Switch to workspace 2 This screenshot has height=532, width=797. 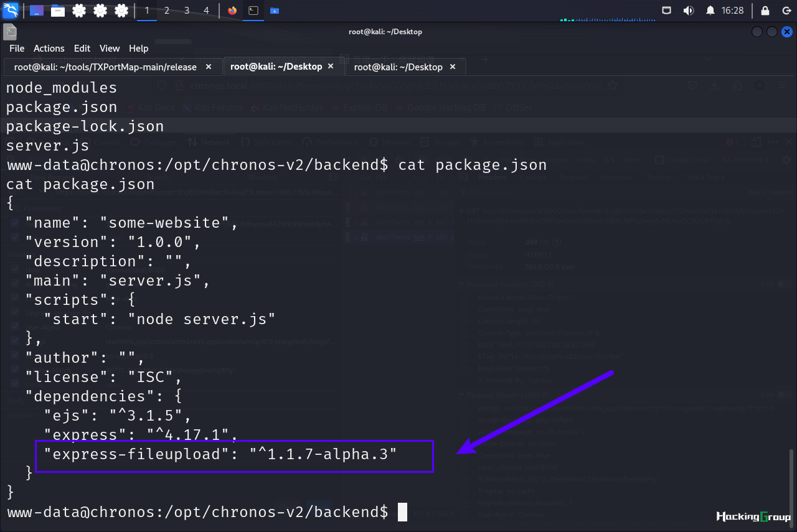[167, 11]
